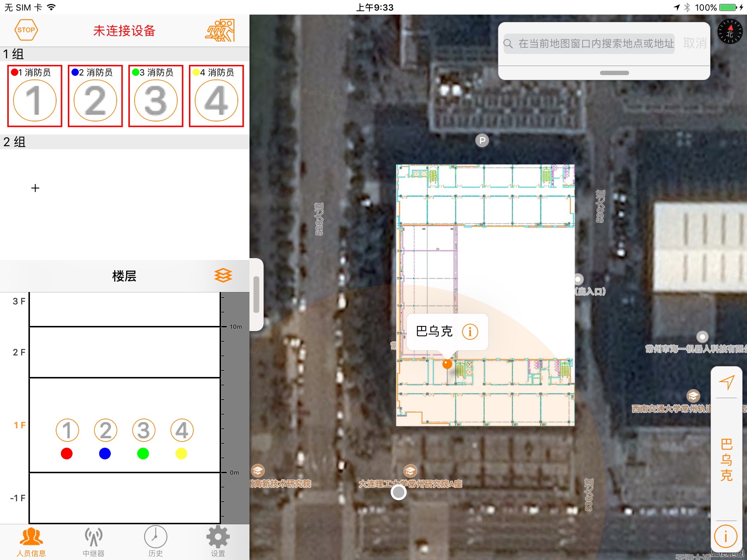The height and width of the screenshot is (560, 747).
Task: Open the floor layers stack icon
Action: point(223,276)
